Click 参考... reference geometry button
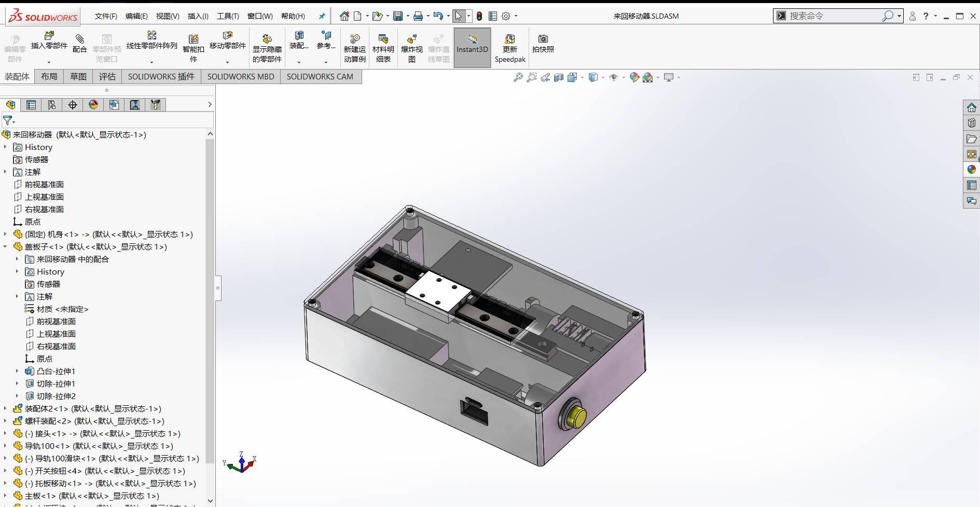Viewport: 980px width, 507px height. (x=326, y=40)
